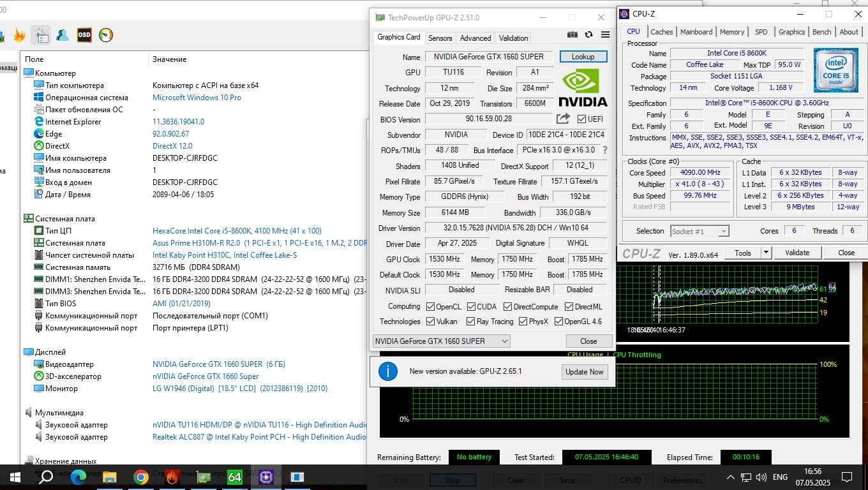Click the volume speaker tray icon
This screenshot has width=868, height=490.
point(761,477)
